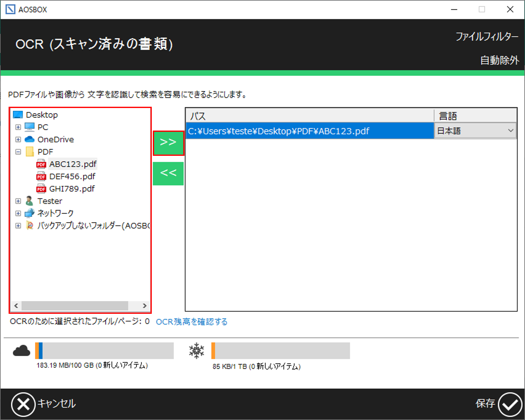Expand the OneDrive tree node
Screen dimensions: 525x420
[18, 139]
